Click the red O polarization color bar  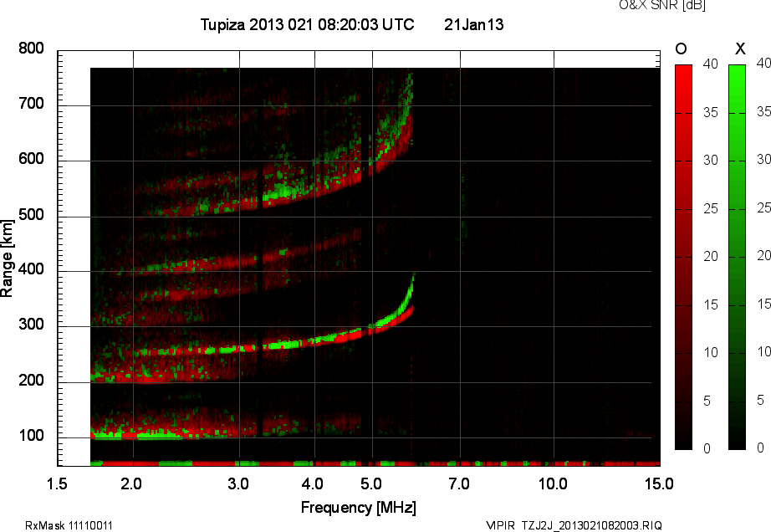point(683,257)
